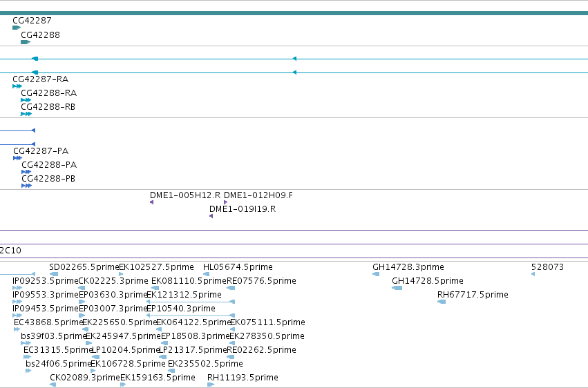The image size is (588, 388).
Task: Click the CG42287-RA transcript arrows glyph
Action: click(17, 86)
